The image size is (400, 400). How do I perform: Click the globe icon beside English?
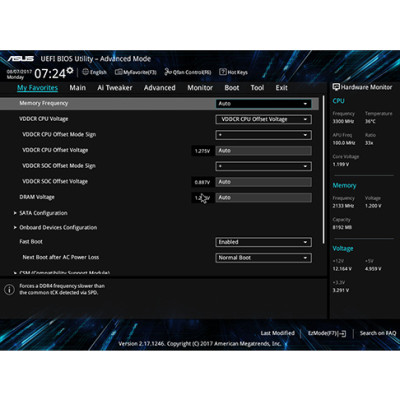pos(85,72)
